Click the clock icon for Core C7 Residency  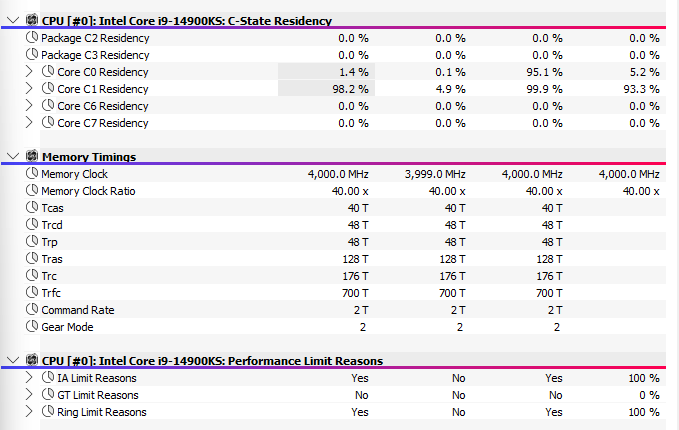[x=48, y=122]
